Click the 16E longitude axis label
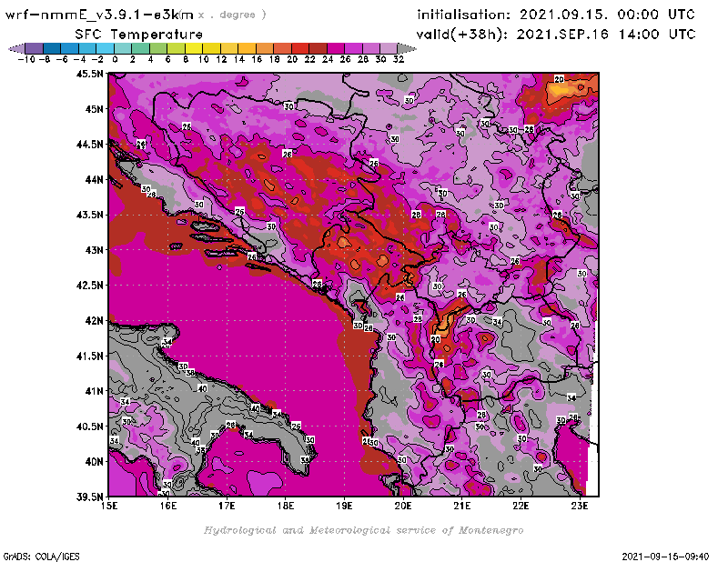The width and height of the screenshot is (728, 562). point(168,506)
